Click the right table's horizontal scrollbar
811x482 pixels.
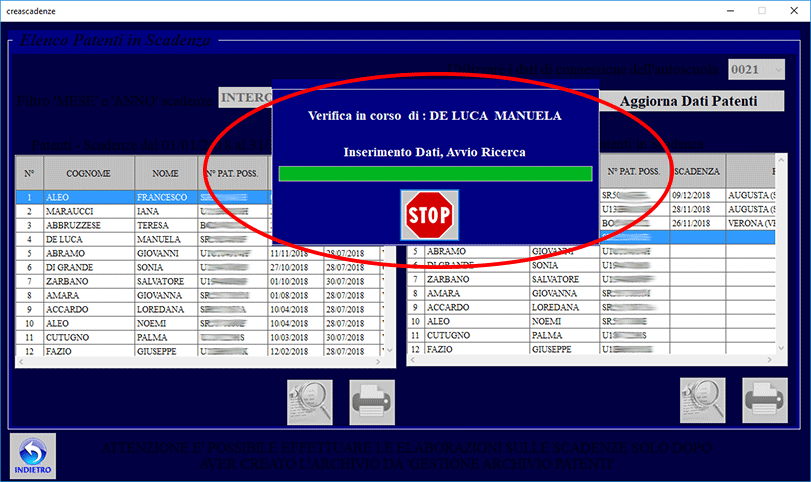point(591,359)
